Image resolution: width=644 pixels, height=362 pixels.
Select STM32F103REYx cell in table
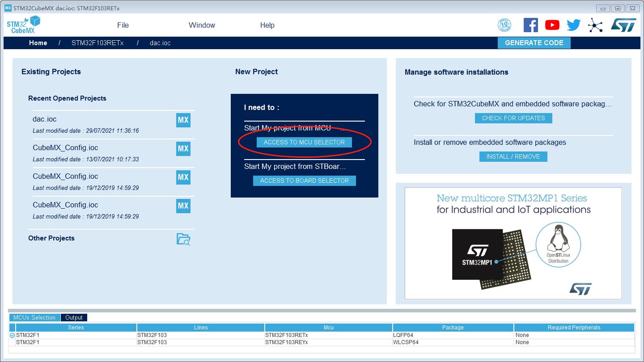click(x=329, y=342)
